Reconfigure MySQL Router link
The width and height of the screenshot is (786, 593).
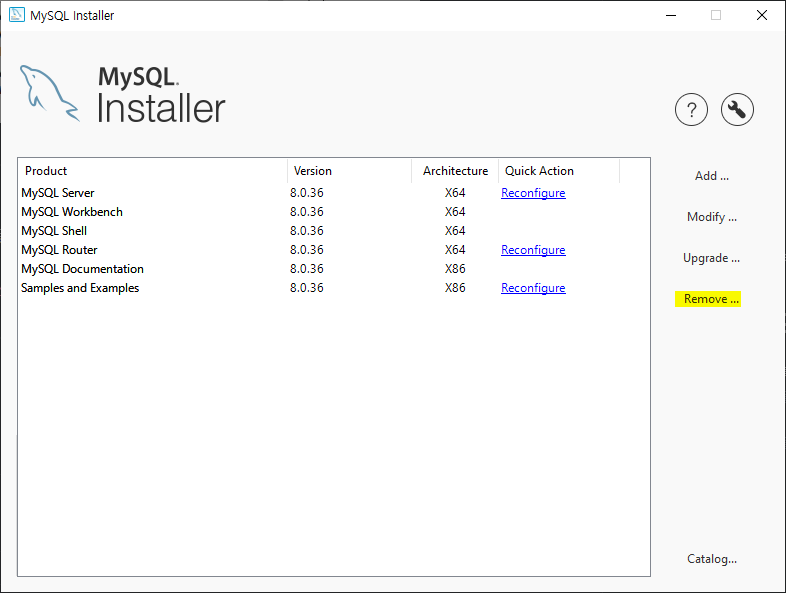(x=533, y=250)
